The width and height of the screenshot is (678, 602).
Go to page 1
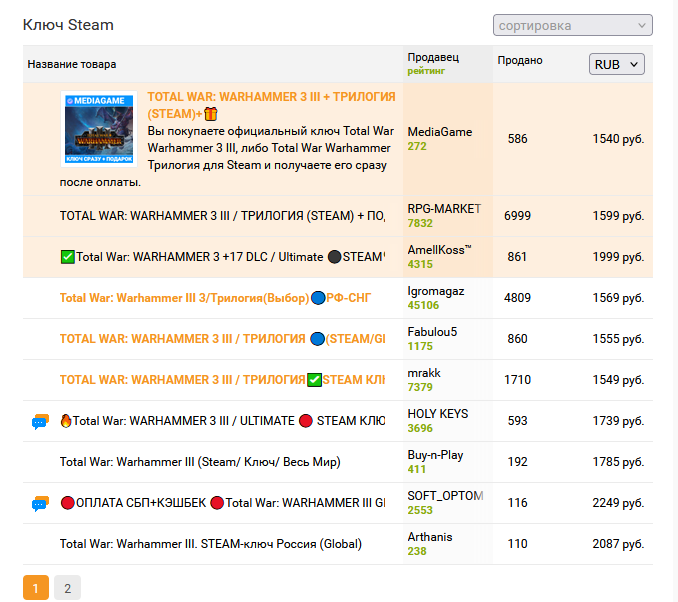pos(36,587)
